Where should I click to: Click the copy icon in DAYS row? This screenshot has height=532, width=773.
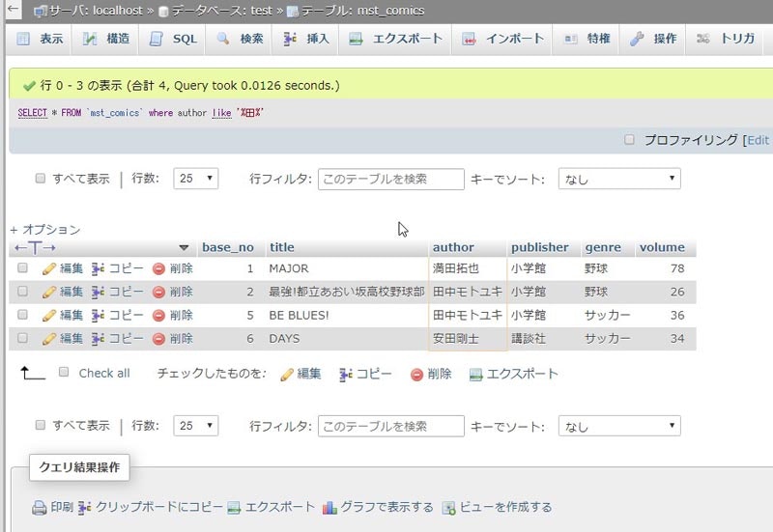click(98, 339)
